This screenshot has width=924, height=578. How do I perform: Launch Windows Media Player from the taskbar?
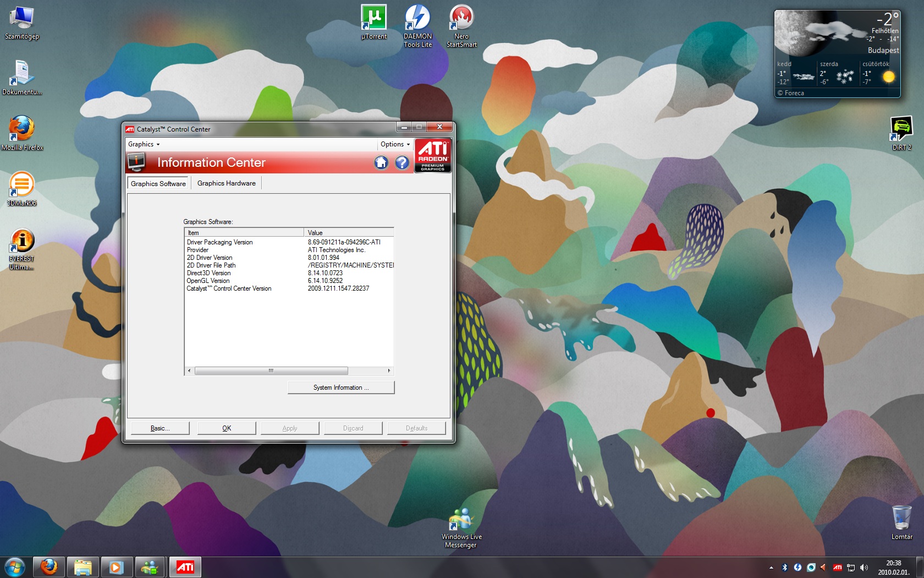point(116,567)
